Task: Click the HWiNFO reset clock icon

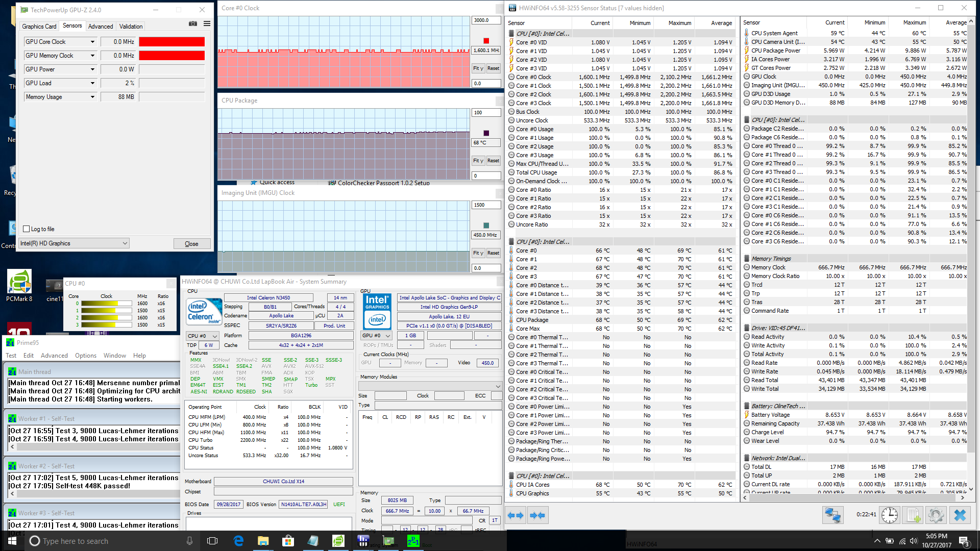Action: pyautogui.click(x=890, y=515)
